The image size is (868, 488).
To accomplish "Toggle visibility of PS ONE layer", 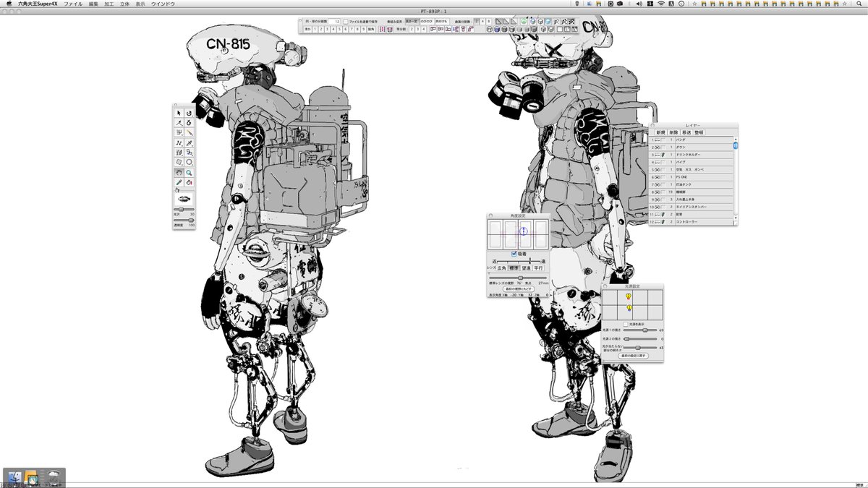I will tap(658, 177).
